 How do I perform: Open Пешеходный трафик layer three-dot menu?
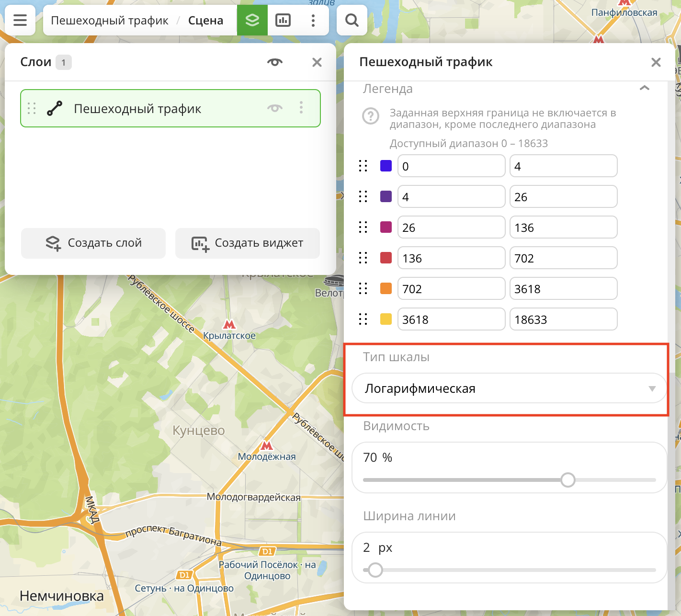(x=301, y=108)
